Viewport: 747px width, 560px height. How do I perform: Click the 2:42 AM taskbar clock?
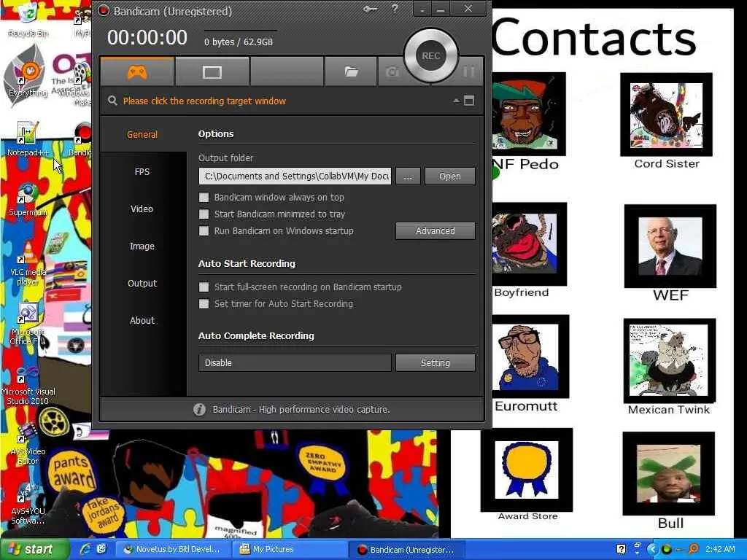pos(720,549)
